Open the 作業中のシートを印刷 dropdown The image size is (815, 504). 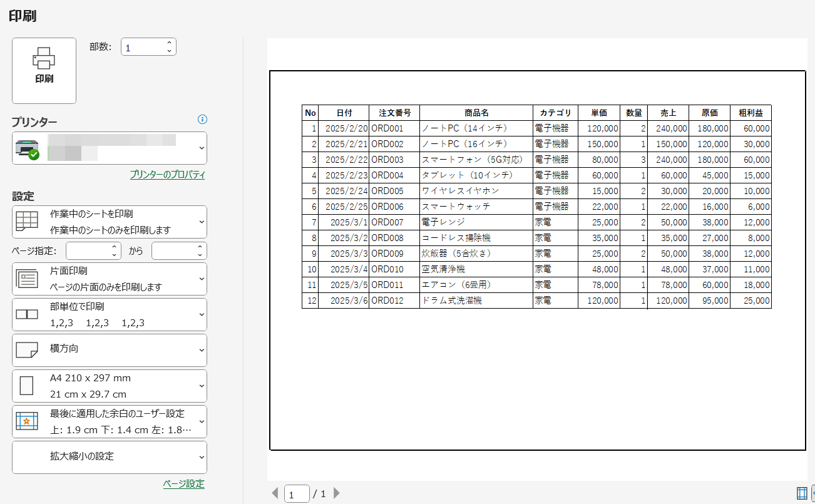201,222
